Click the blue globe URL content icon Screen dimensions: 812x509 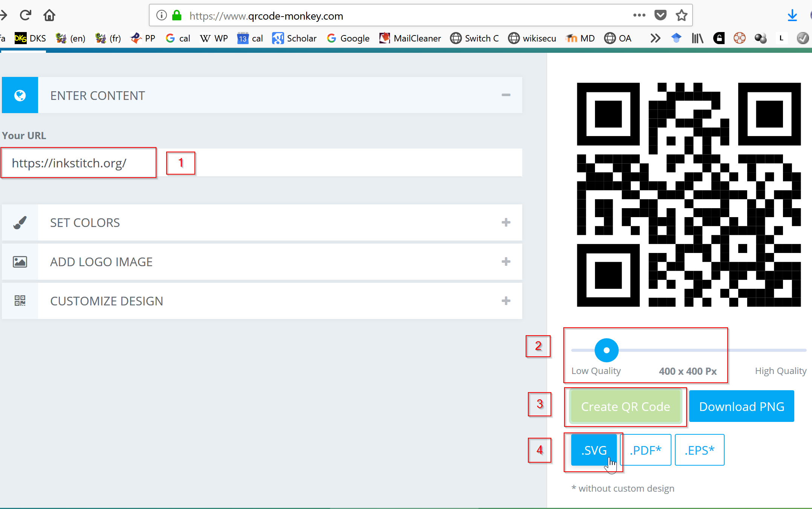[x=20, y=95]
